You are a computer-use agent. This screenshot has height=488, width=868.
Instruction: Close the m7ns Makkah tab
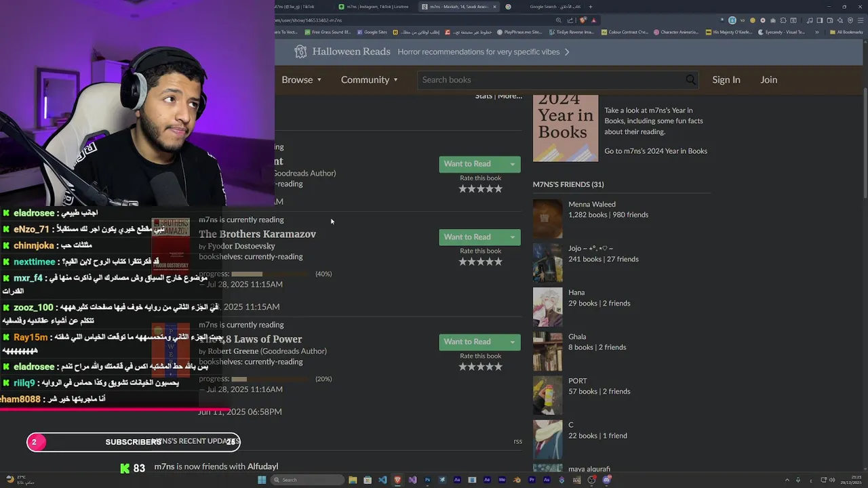pyautogui.click(x=494, y=7)
